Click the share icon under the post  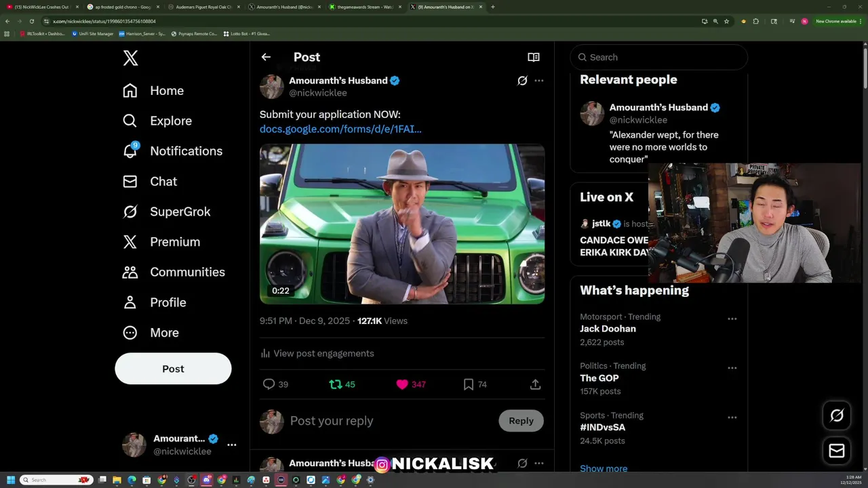[535, 384]
